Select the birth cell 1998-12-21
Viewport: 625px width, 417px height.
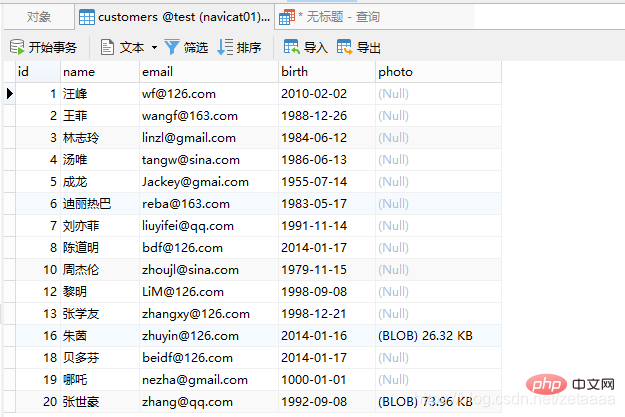[327, 314]
